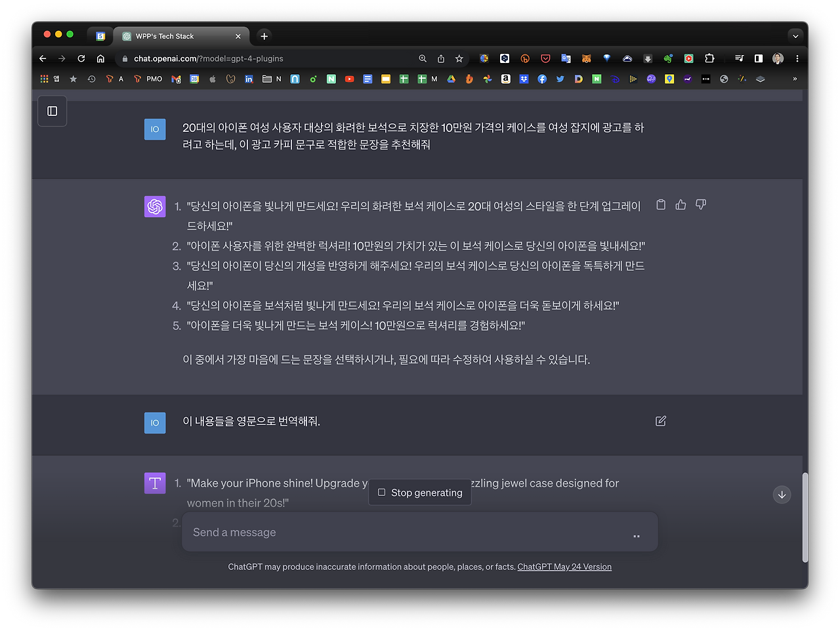
Task: Expand the browser tab search arrow
Action: [x=795, y=36]
